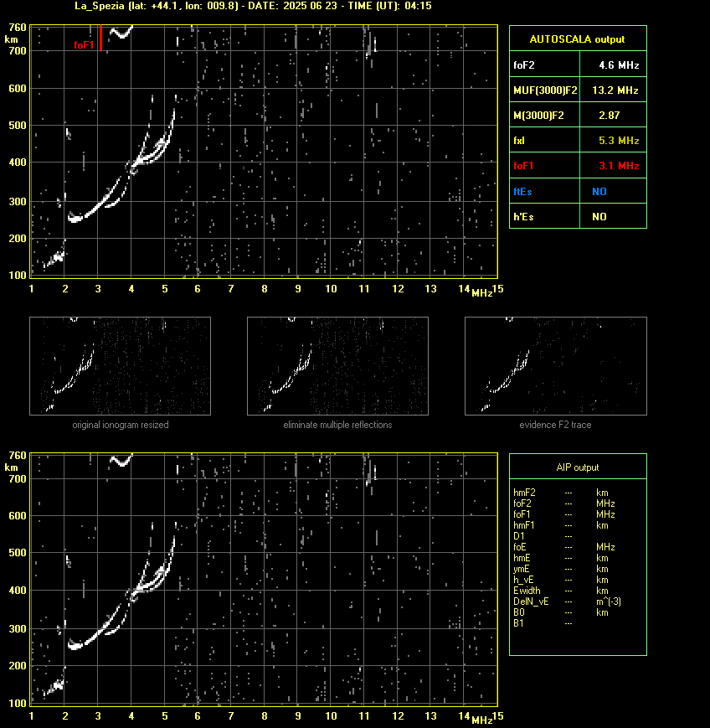Click the fxI row label

[519, 140]
